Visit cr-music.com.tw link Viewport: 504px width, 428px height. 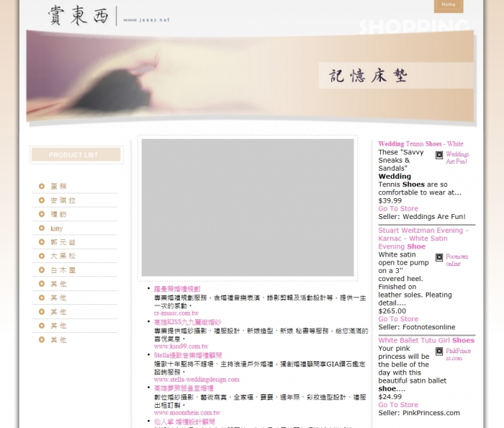click(176, 313)
